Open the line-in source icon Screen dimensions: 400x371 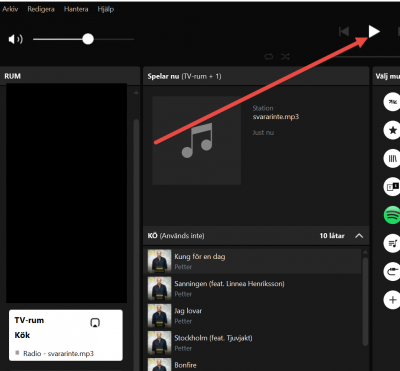[392, 271]
